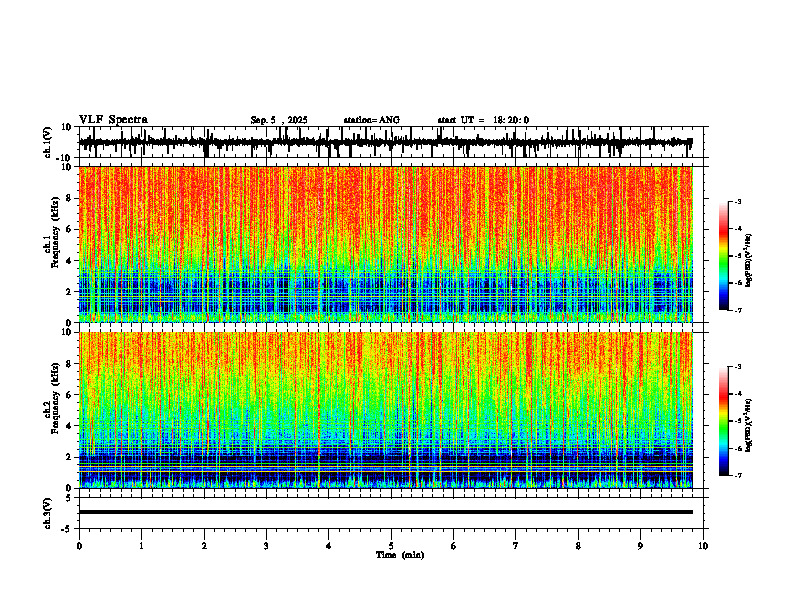Select the "start UT = 18:20:0" header text

click(x=483, y=120)
